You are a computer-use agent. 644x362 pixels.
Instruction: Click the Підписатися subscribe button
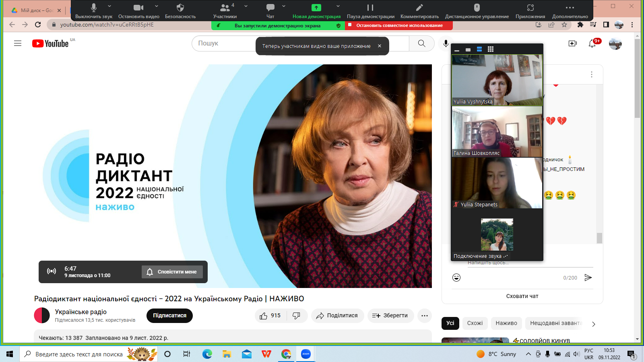[169, 316]
